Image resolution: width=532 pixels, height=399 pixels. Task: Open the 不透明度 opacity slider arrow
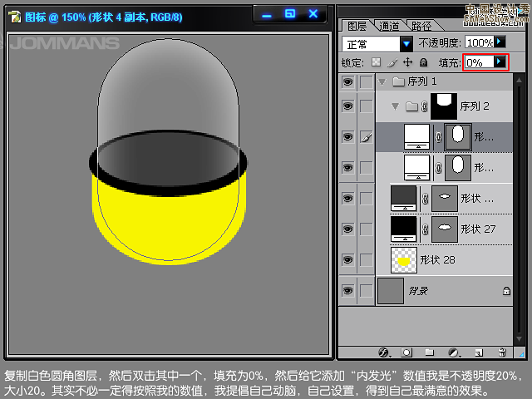pyautogui.click(x=500, y=42)
